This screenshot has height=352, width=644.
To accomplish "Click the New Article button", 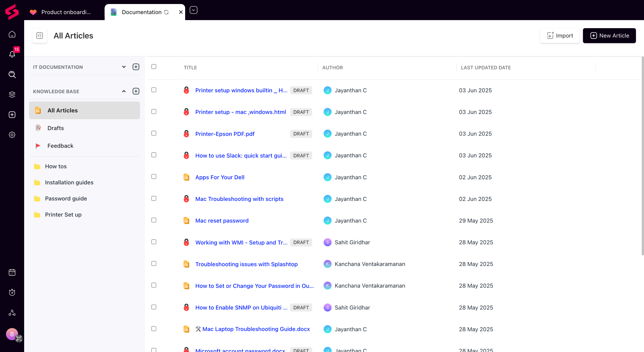I will pyautogui.click(x=609, y=35).
